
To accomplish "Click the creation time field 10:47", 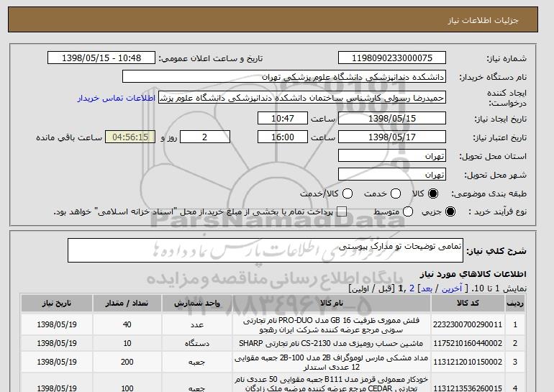I will pos(283,118).
